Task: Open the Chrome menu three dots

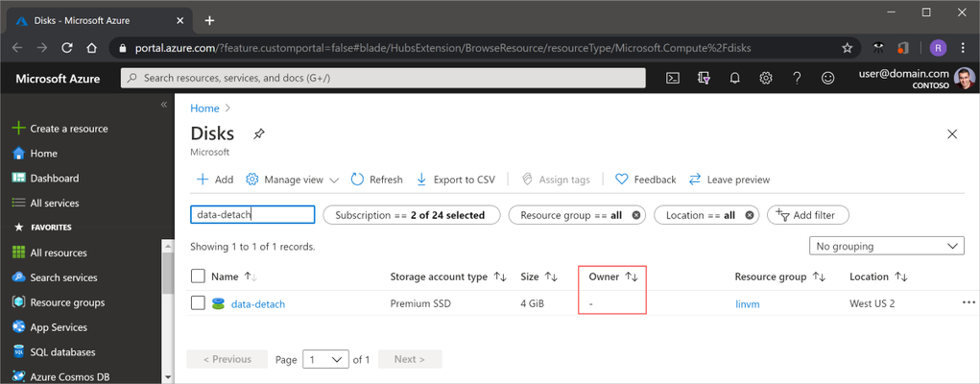Action: coord(963,48)
